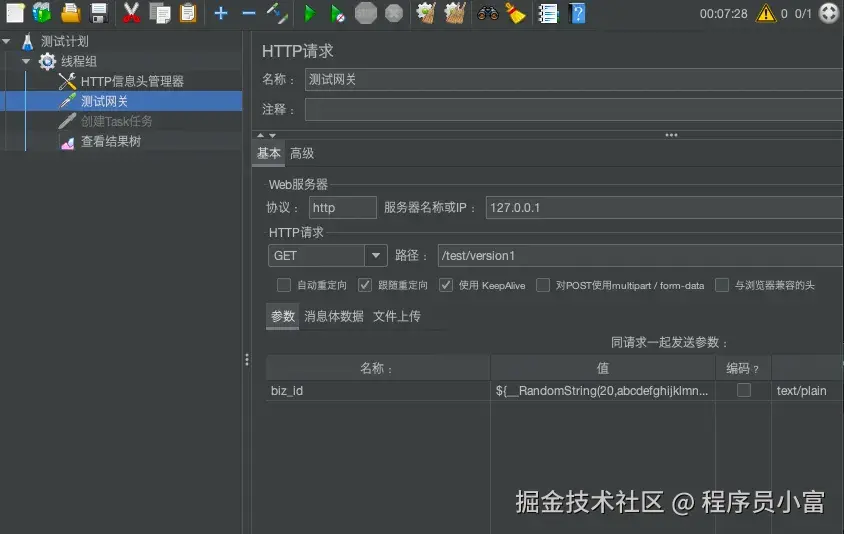Click the 值 column header
Viewport: 844px width, 534px height.
click(x=603, y=368)
